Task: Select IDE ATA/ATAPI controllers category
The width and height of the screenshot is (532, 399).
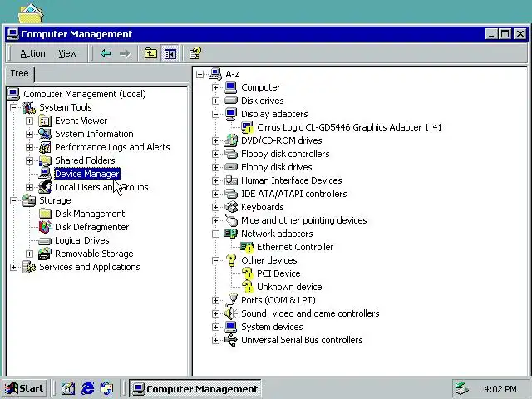Action: (x=294, y=194)
